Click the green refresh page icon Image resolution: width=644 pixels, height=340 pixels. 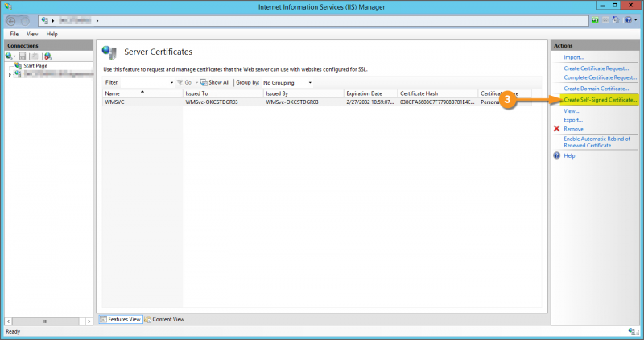[x=595, y=20]
